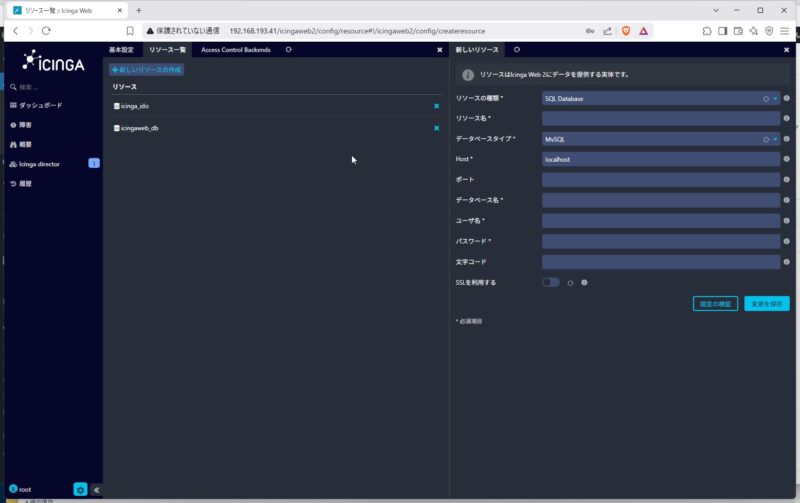Open the settings gear at sidebar bottom
The image size is (800, 503).
80,489
